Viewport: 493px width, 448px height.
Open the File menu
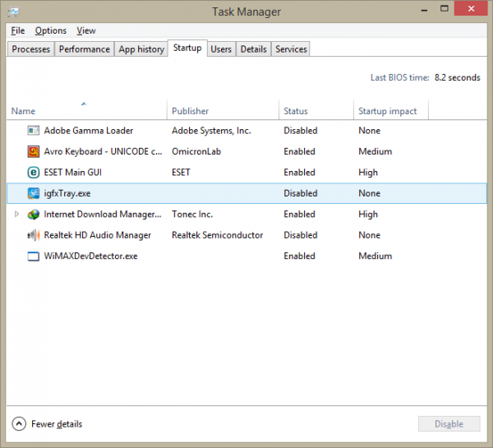pos(18,30)
